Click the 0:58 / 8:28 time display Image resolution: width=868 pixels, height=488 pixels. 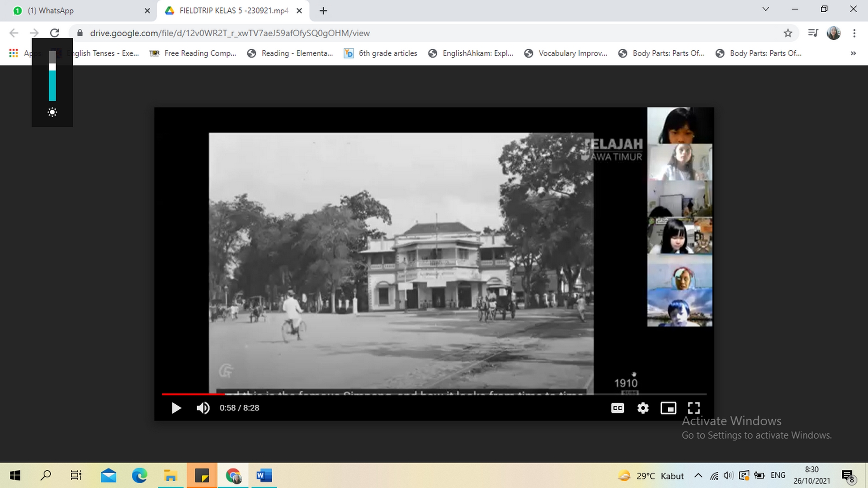239,408
